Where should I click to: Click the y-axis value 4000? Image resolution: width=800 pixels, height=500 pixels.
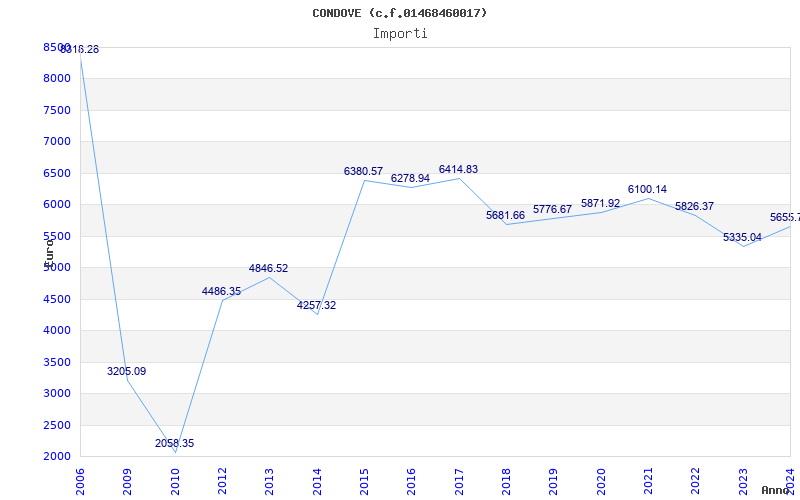click(x=57, y=331)
